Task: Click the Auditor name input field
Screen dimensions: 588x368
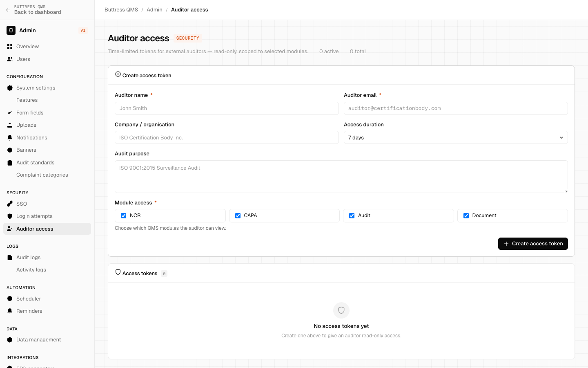Action: 227,108
